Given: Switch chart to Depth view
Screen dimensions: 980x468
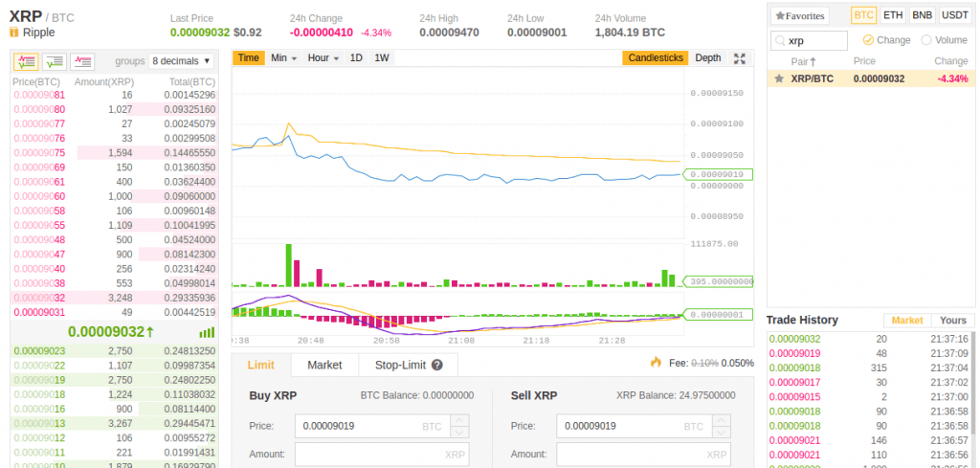Looking at the screenshot, I should (708, 57).
